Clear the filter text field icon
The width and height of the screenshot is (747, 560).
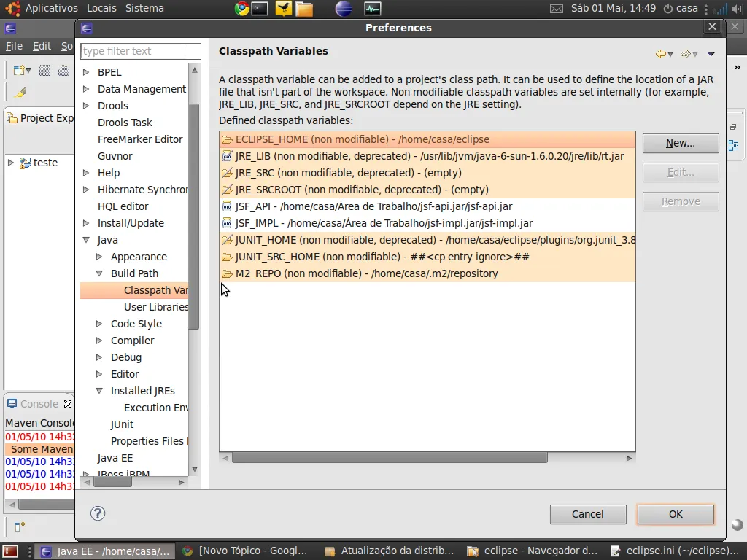[193, 51]
